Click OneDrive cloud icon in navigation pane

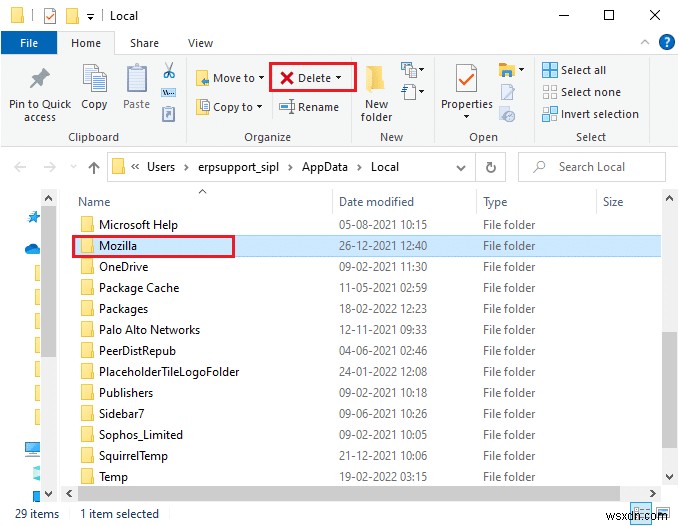tap(32, 248)
